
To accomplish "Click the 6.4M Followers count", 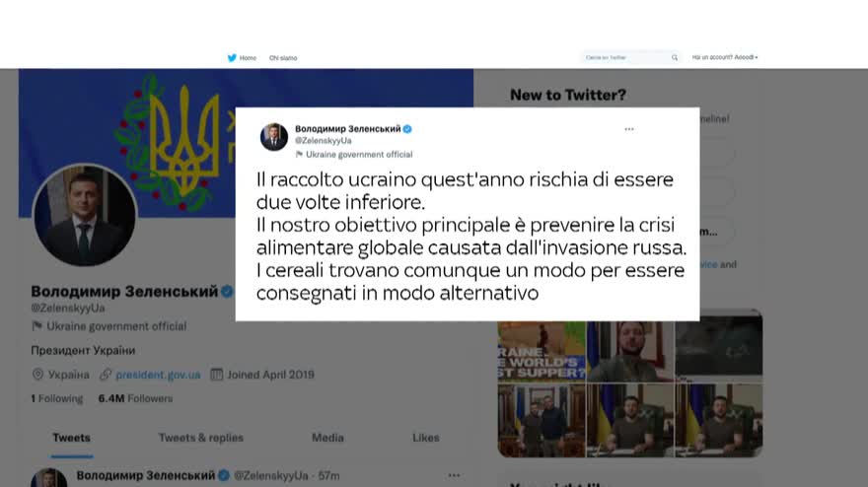I will tap(135, 398).
